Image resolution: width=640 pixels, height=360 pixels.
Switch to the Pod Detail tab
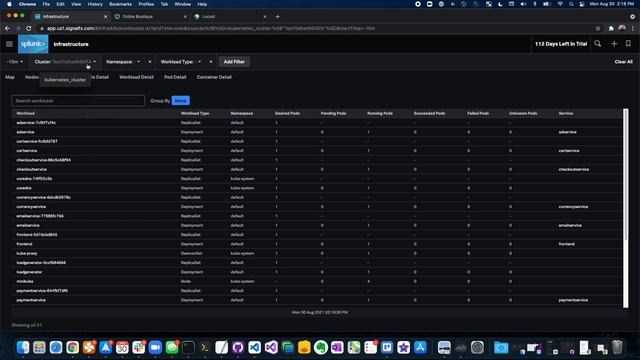(x=175, y=77)
